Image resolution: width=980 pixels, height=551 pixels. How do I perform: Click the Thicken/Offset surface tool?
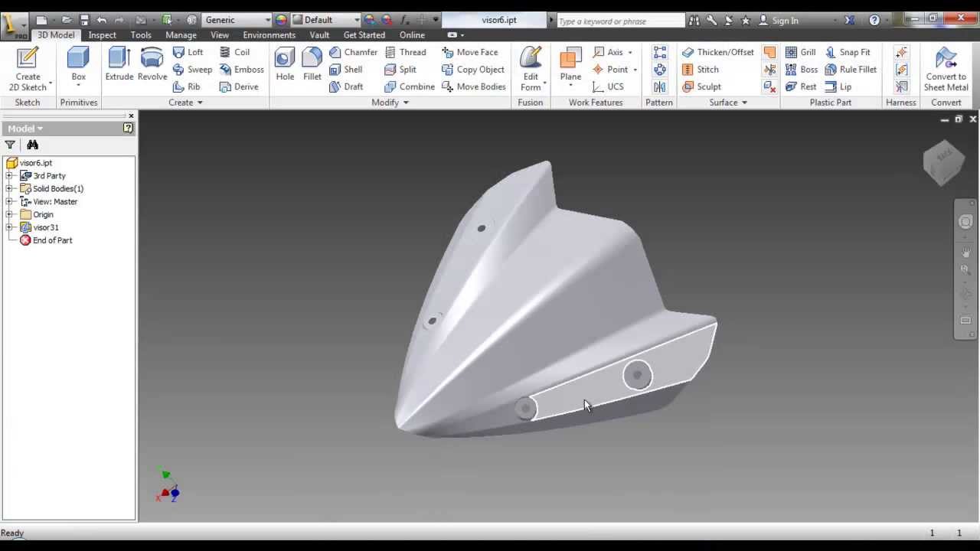[717, 52]
